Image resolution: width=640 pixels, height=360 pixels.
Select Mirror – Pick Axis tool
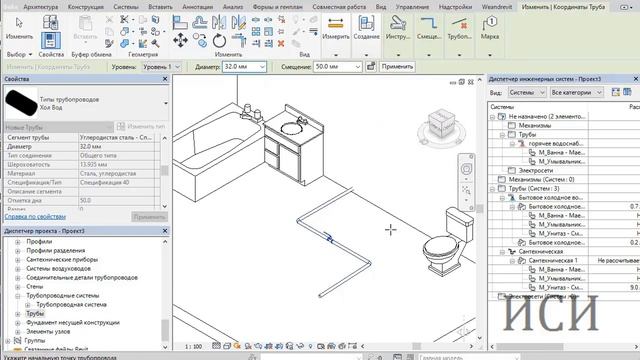(x=219, y=23)
